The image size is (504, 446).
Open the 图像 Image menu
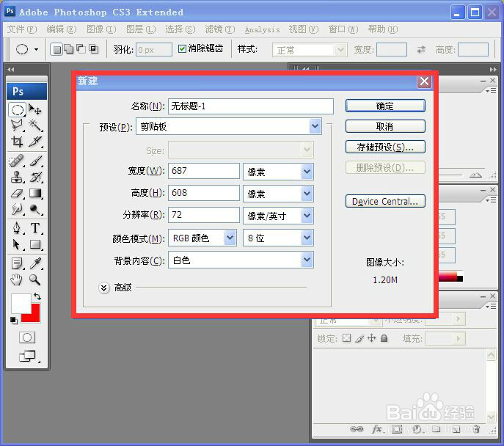click(x=101, y=29)
